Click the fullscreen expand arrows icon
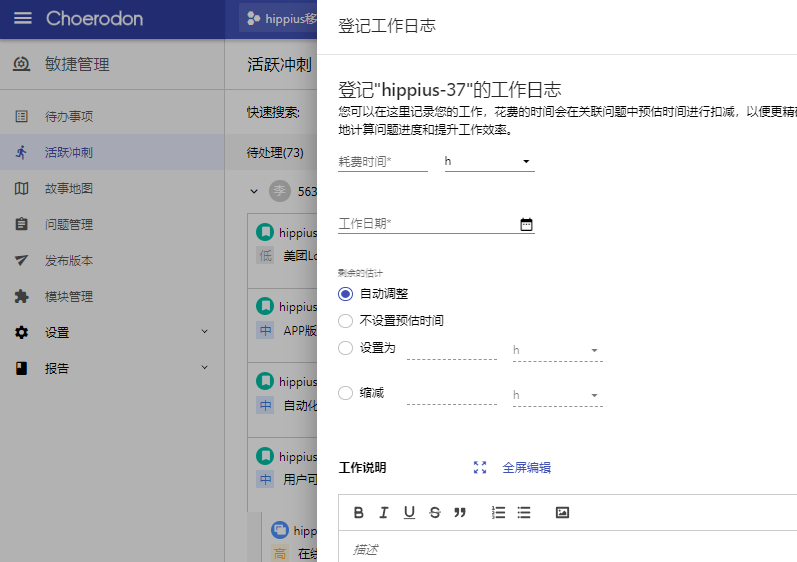The image size is (797, 562). click(x=480, y=467)
